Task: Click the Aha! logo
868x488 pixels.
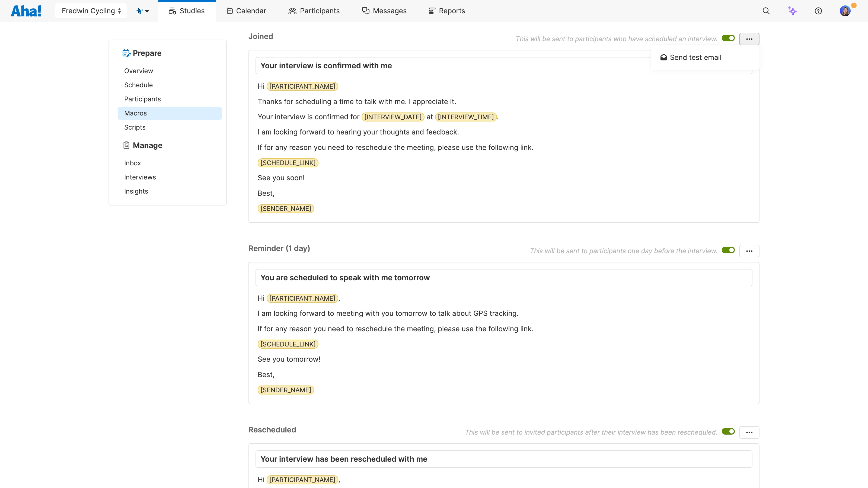Action: click(26, 11)
